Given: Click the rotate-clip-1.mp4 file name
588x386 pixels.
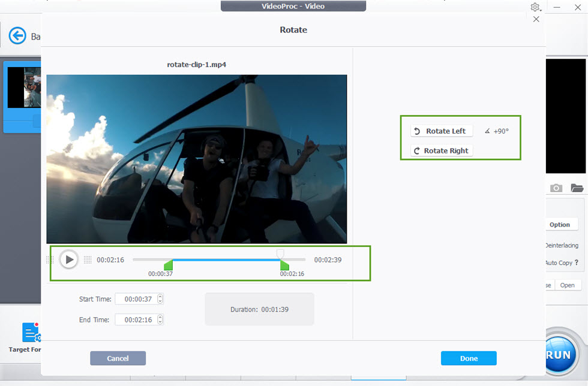Looking at the screenshot, I should (197, 65).
